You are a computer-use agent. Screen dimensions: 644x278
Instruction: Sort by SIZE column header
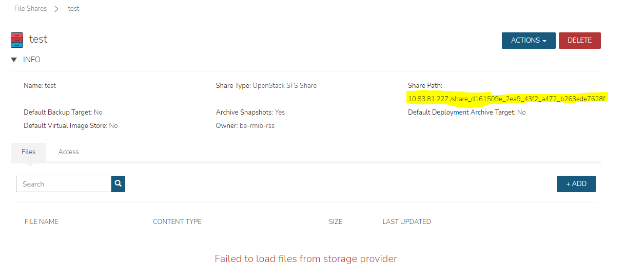pyautogui.click(x=336, y=222)
